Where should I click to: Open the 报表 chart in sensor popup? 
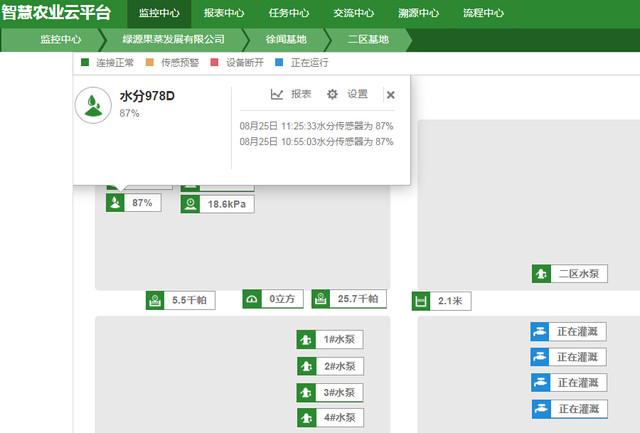click(x=277, y=94)
